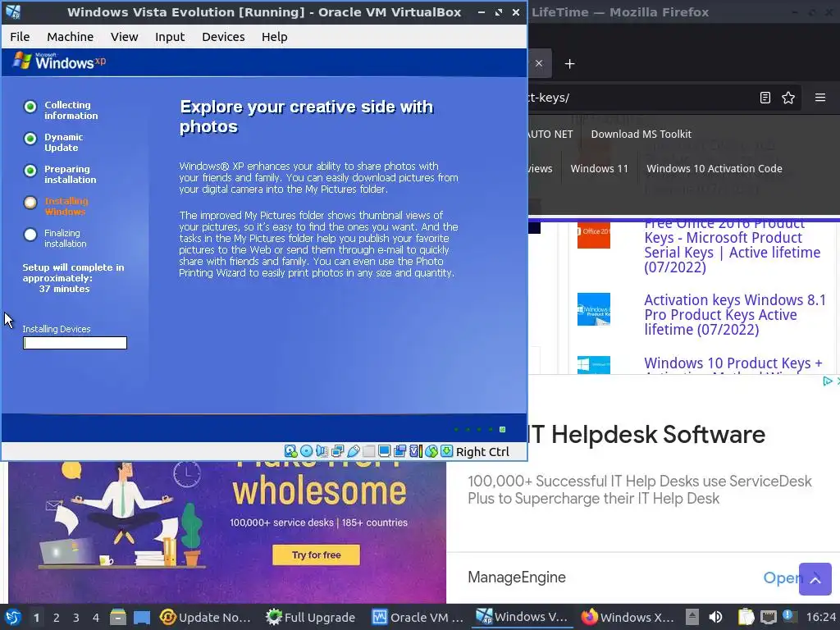Close the current Firefox tab
Viewport: 840px width, 630px height.
tap(539, 63)
